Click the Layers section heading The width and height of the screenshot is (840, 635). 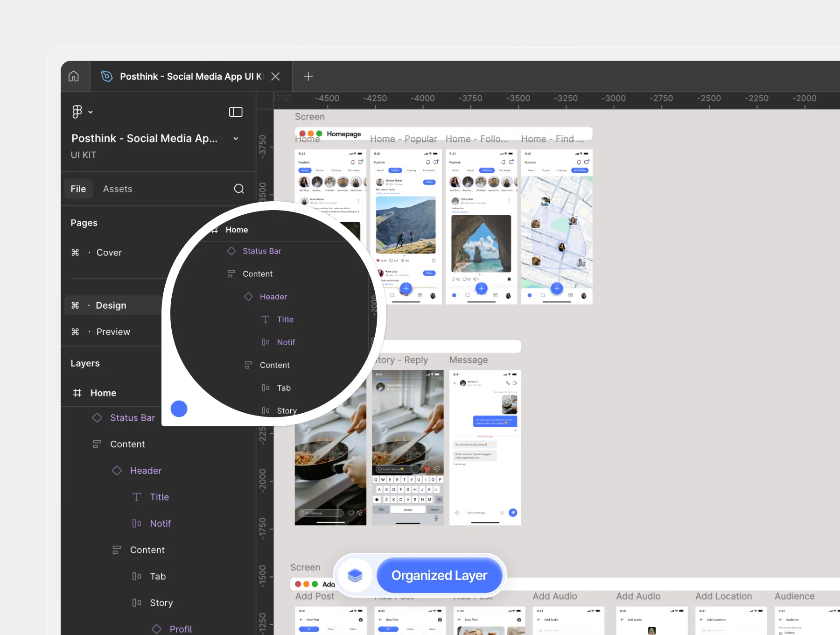[x=85, y=363]
